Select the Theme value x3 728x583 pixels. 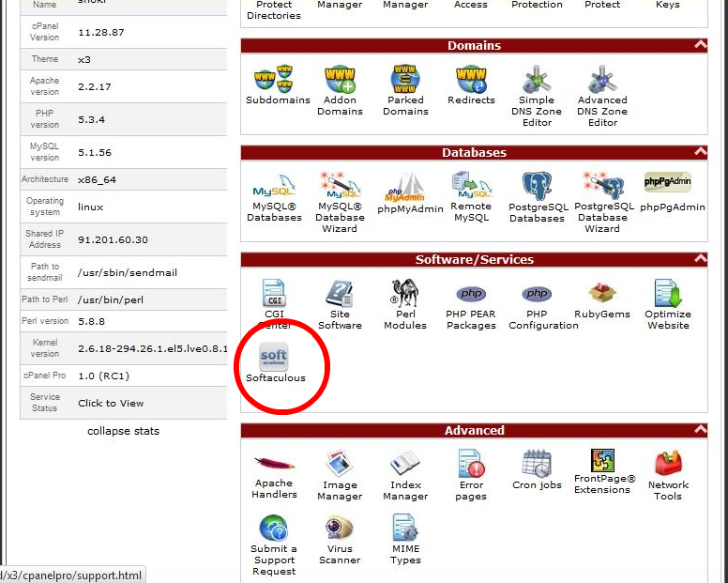(84, 60)
